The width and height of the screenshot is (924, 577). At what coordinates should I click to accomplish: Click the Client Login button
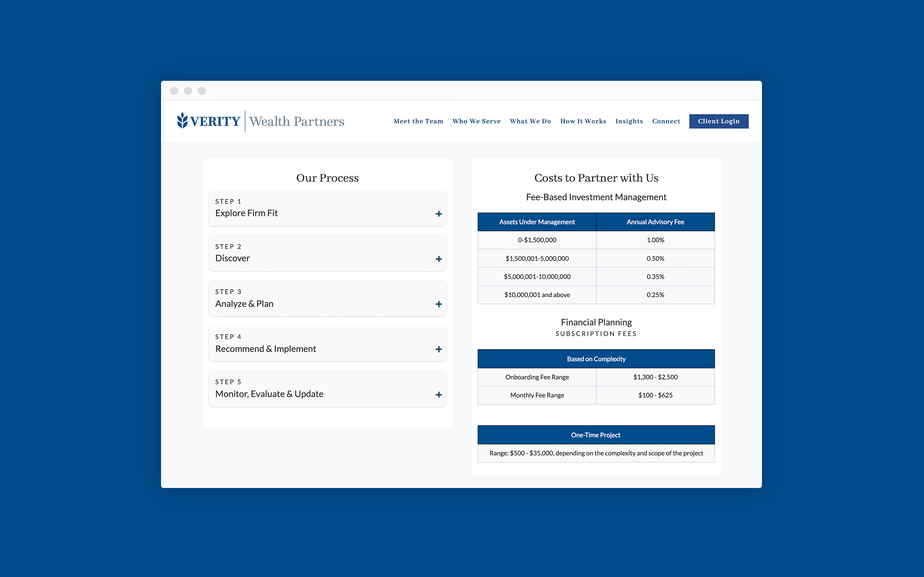pyautogui.click(x=719, y=121)
